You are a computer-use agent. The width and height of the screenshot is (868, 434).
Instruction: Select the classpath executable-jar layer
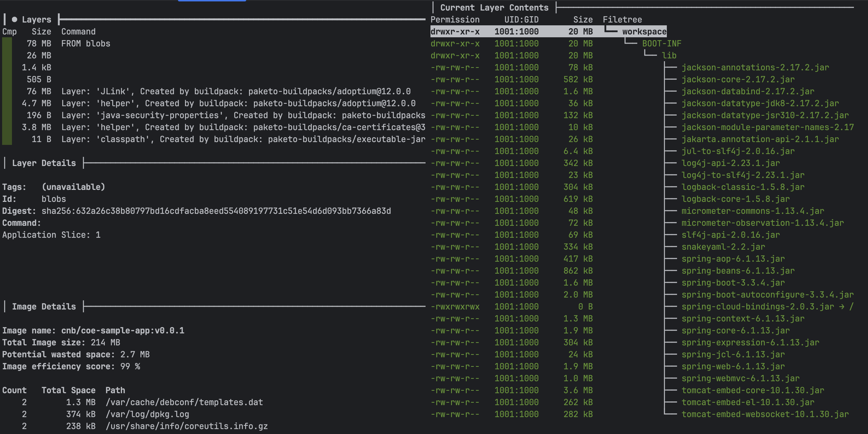tap(243, 139)
